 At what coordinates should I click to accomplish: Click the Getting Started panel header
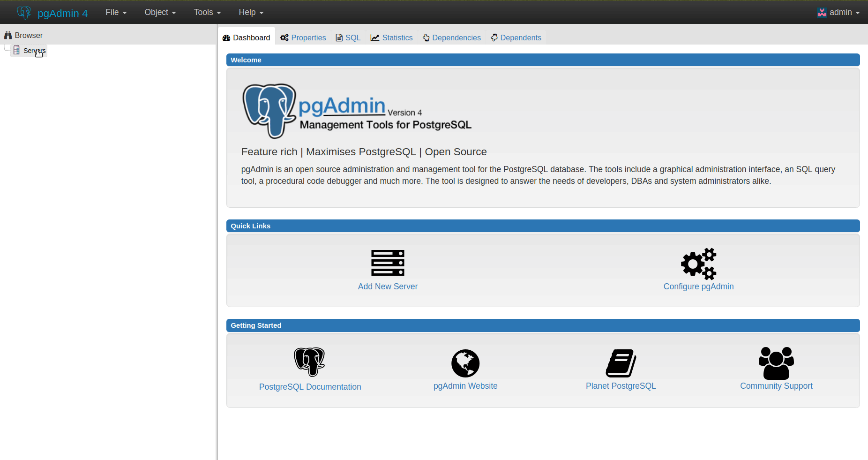tap(543, 325)
